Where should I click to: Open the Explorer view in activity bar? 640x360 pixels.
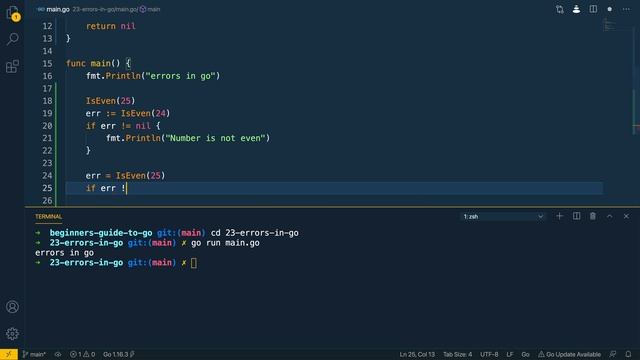[x=12, y=13]
